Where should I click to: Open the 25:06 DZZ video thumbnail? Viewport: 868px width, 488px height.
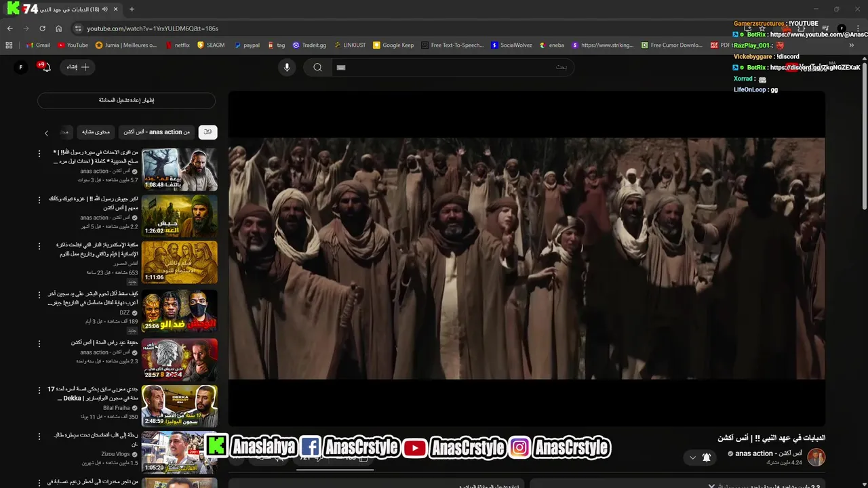click(x=180, y=311)
